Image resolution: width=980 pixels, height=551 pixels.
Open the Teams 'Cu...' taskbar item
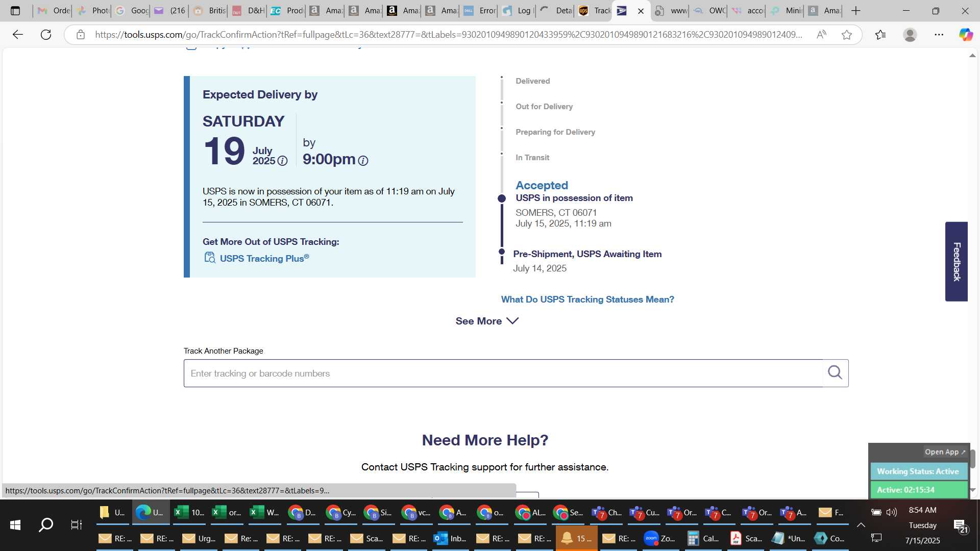[645, 512]
